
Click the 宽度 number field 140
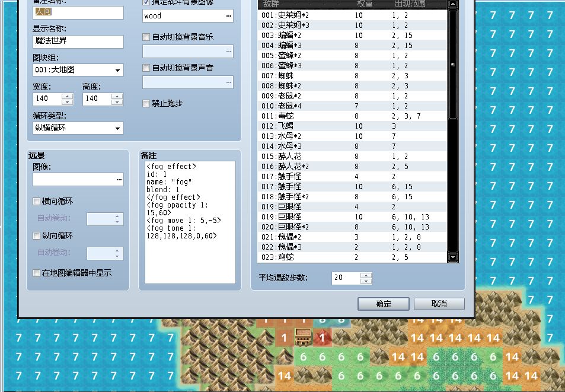pyautogui.click(x=47, y=98)
